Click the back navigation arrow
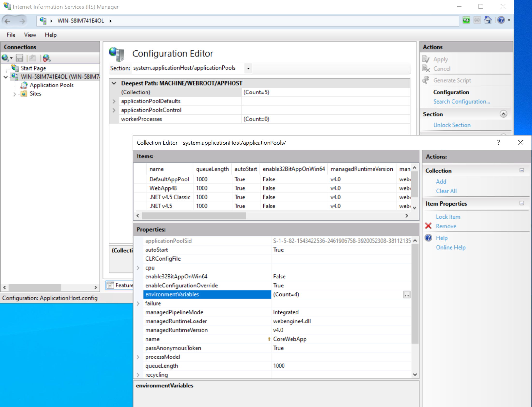This screenshot has width=532, height=407. click(7, 21)
